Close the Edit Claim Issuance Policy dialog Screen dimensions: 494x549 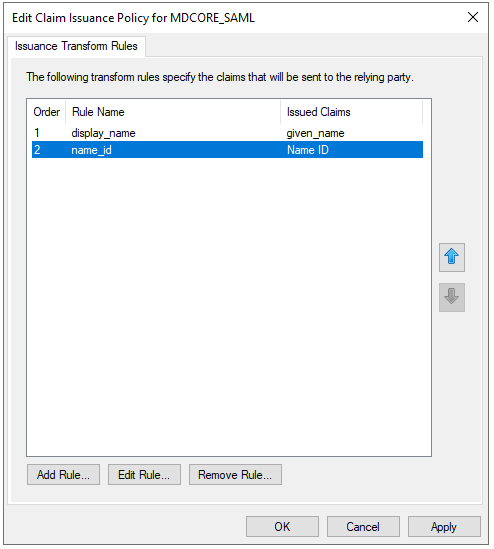coord(473,17)
